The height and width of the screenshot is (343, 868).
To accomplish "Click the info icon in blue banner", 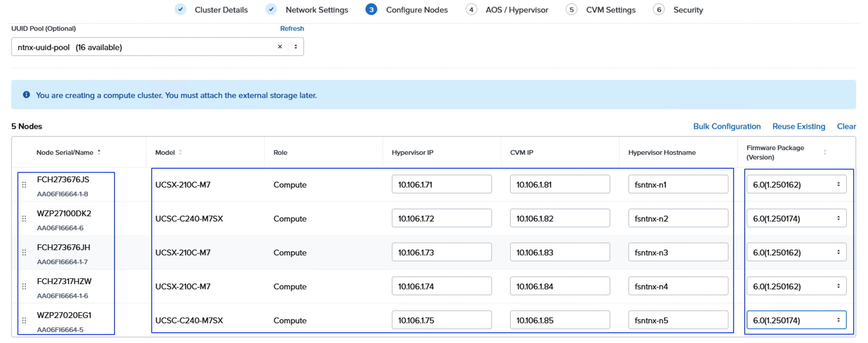I will pos(26,95).
